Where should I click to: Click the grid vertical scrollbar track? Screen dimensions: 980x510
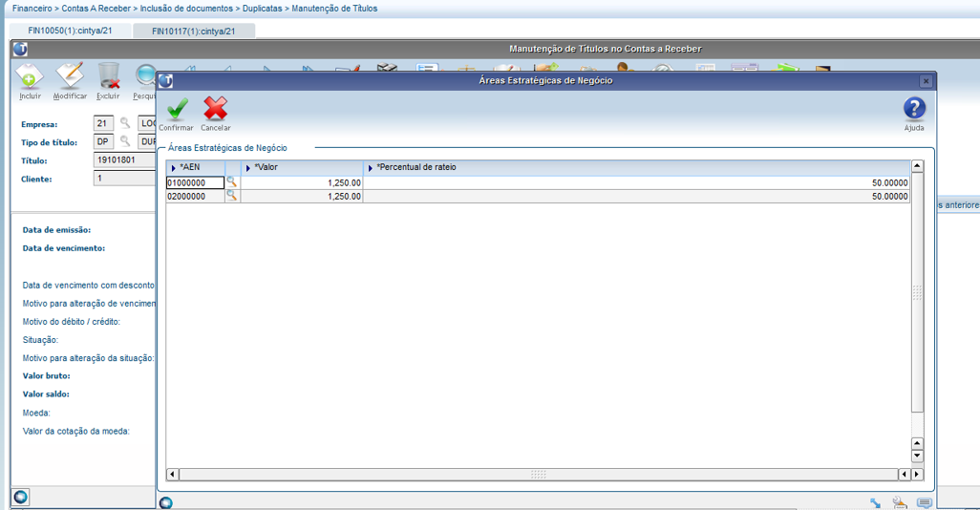tap(917, 292)
